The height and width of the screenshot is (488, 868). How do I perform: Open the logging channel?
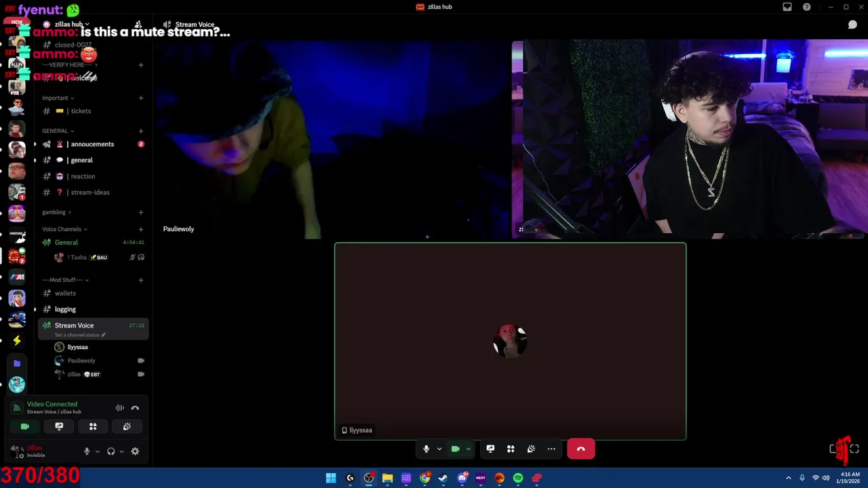(x=93, y=309)
